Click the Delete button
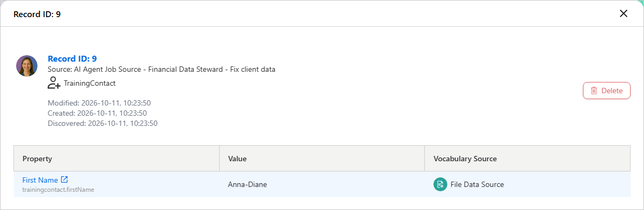Screen dimensions: 644x210 tap(606, 91)
